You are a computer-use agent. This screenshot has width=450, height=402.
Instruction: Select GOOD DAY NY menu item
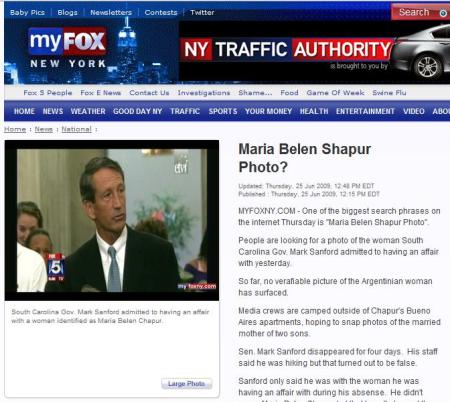click(137, 111)
